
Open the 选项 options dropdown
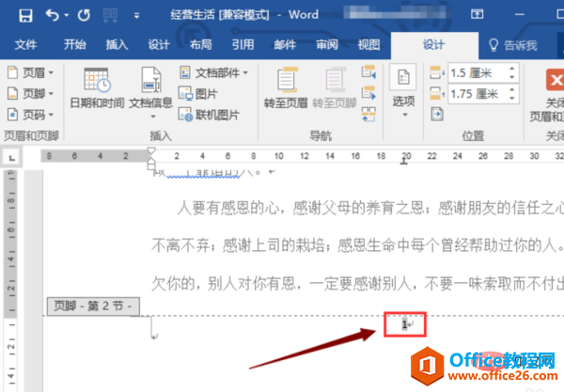(403, 92)
